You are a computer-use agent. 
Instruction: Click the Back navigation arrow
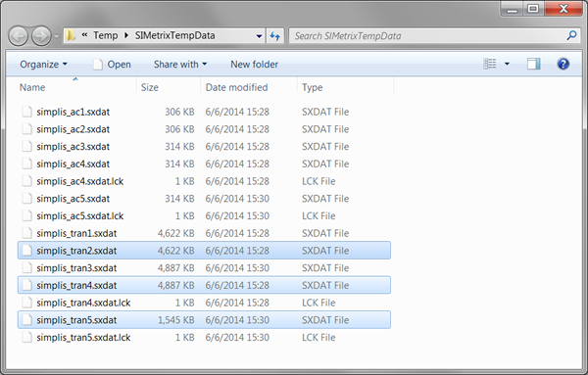[x=18, y=36]
